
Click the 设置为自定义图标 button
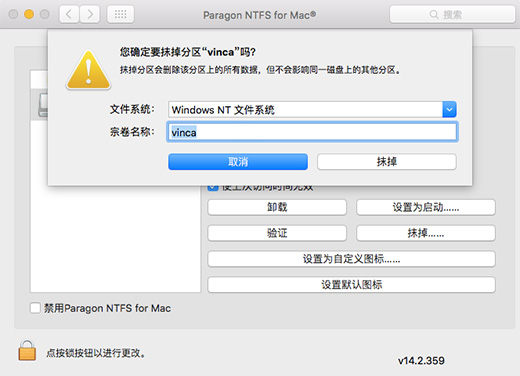point(351,259)
